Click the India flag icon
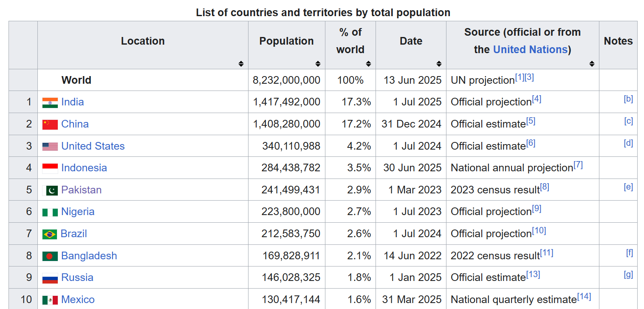Viewport: 644px width, 309px height. click(50, 102)
